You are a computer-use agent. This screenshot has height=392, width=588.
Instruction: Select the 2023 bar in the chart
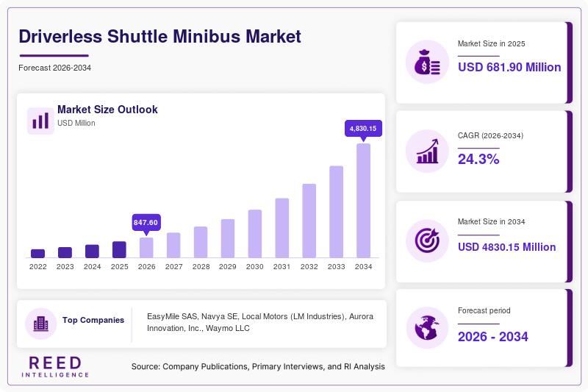(65, 252)
